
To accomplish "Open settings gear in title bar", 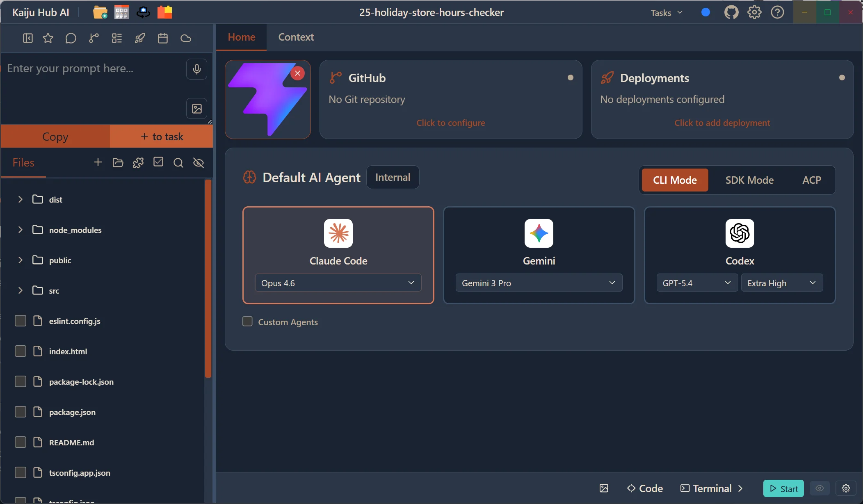I will 754,12.
